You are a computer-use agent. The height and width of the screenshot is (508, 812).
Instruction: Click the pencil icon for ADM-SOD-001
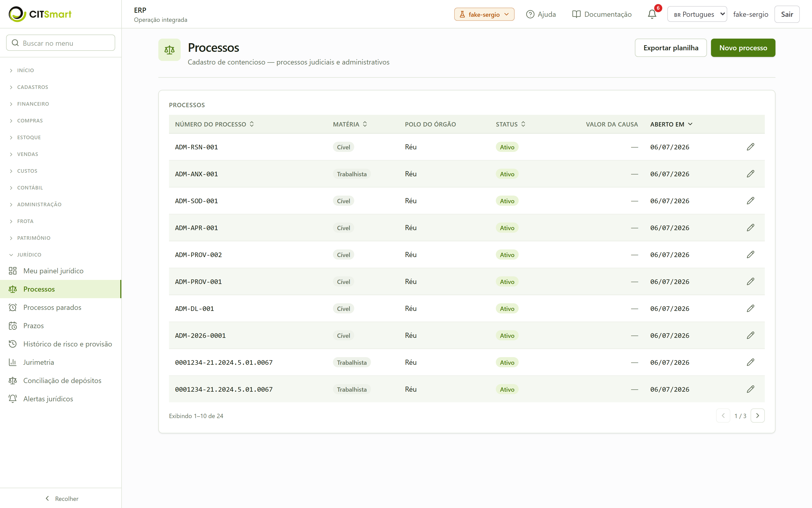750,201
